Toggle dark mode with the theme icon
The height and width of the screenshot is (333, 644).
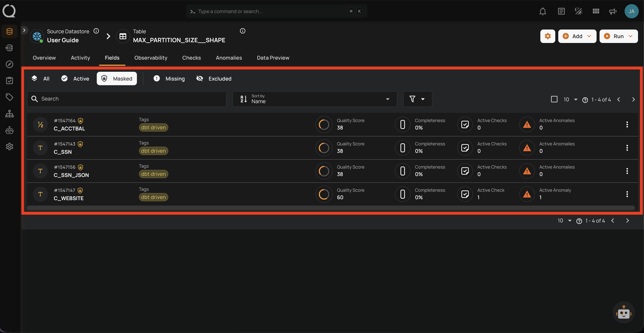click(578, 11)
